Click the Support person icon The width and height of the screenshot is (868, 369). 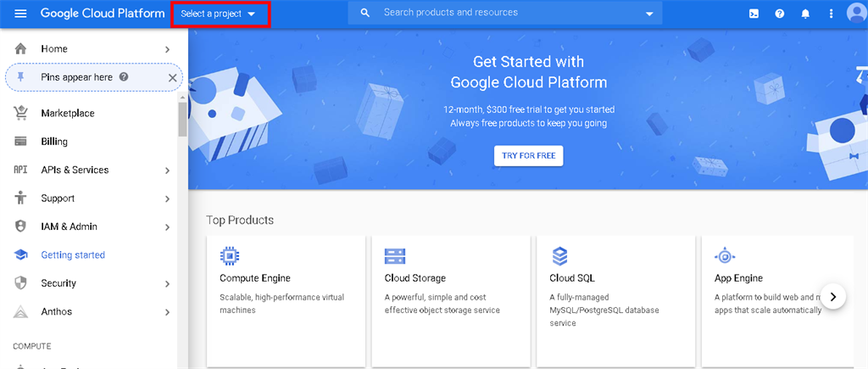point(20,198)
